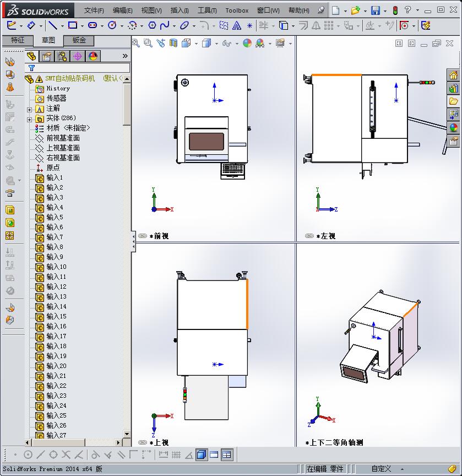Select the Circle sketch tool
The image size is (462, 476).
click(112, 25)
